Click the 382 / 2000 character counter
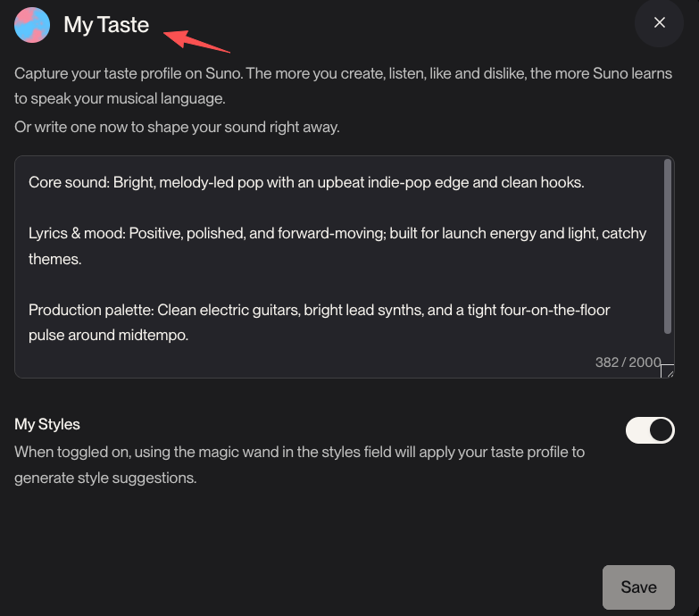 coord(628,362)
